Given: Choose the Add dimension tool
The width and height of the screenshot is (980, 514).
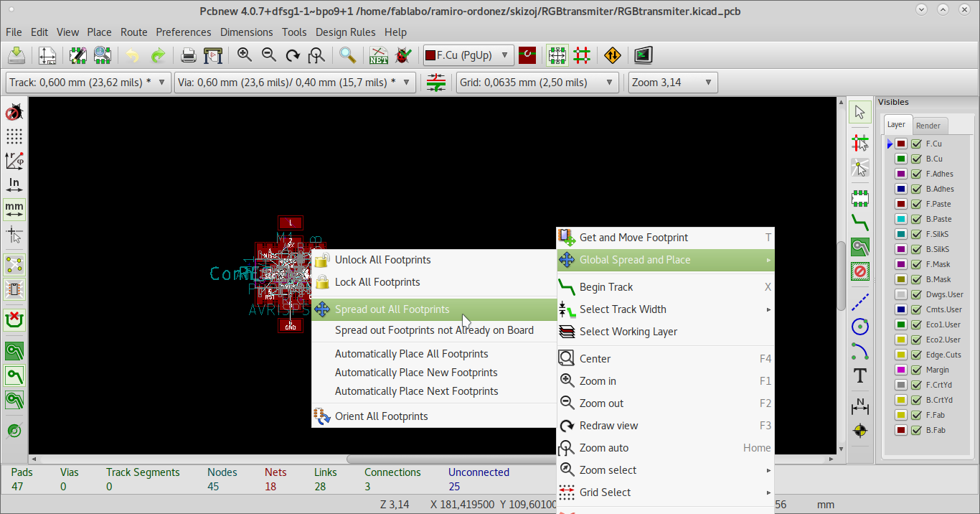Looking at the screenshot, I should click(859, 406).
